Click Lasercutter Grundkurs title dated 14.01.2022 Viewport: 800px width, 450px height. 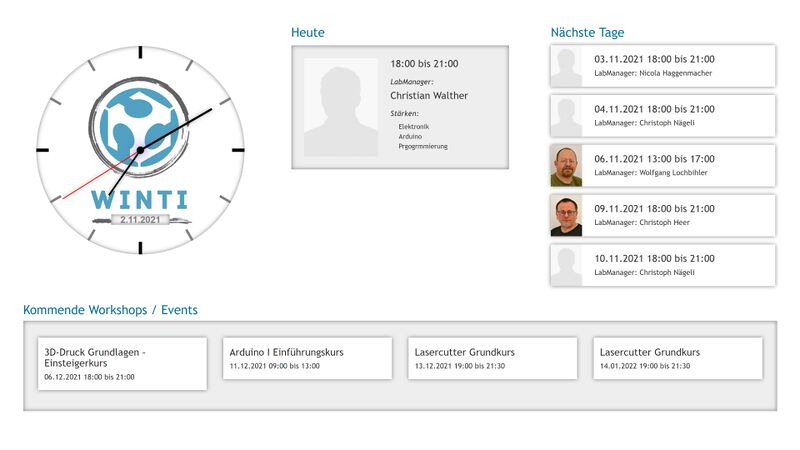[649, 352]
